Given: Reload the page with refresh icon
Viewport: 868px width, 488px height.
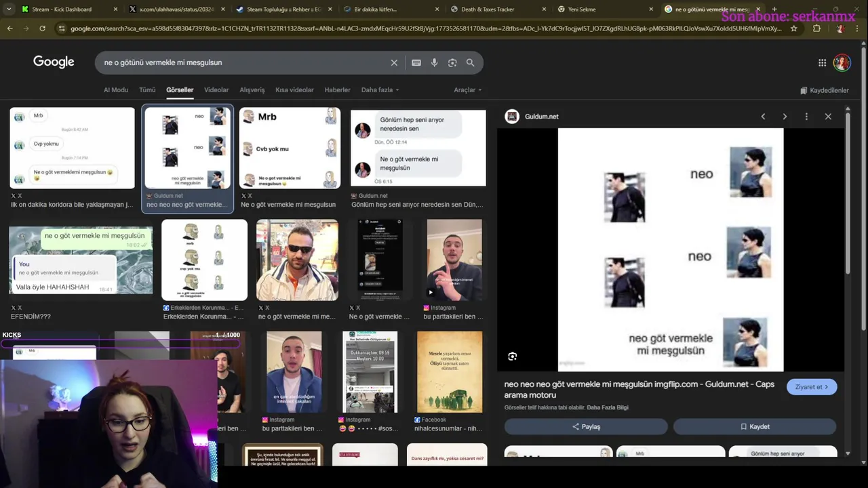Looking at the screenshot, I should pos(42,28).
